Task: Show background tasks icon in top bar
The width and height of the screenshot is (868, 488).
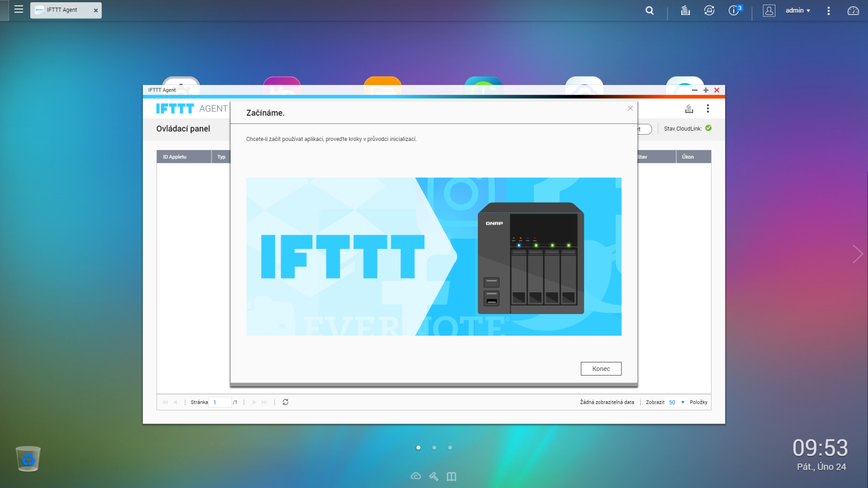Action: [x=685, y=10]
